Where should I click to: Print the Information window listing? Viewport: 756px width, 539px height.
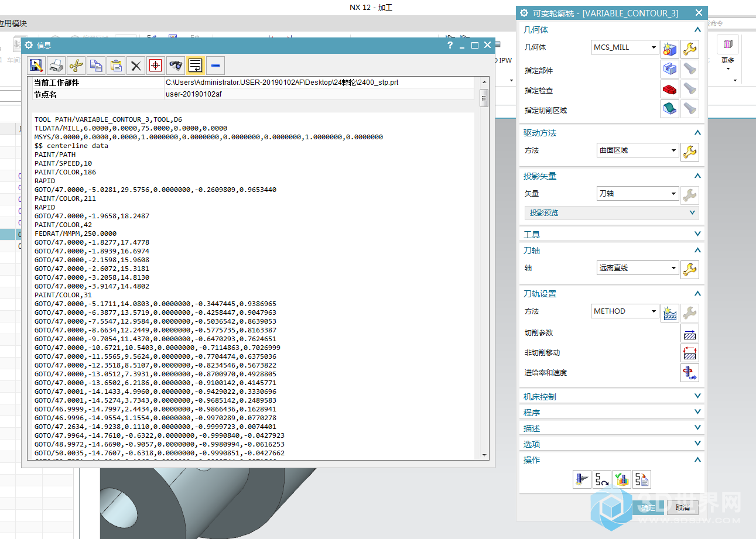56,66
